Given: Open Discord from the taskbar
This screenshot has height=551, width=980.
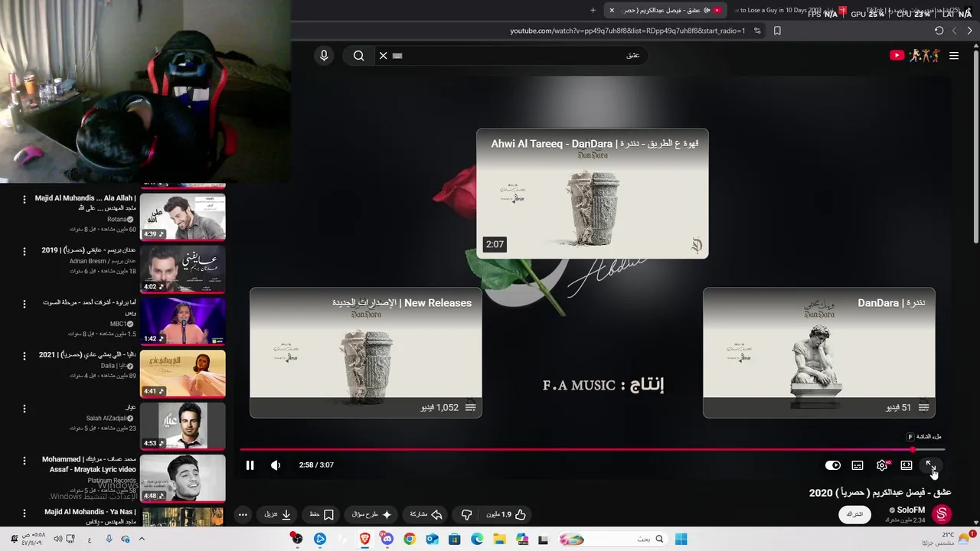Looking at the screenshot, I should pyautogui.click(x=387, y=539).
